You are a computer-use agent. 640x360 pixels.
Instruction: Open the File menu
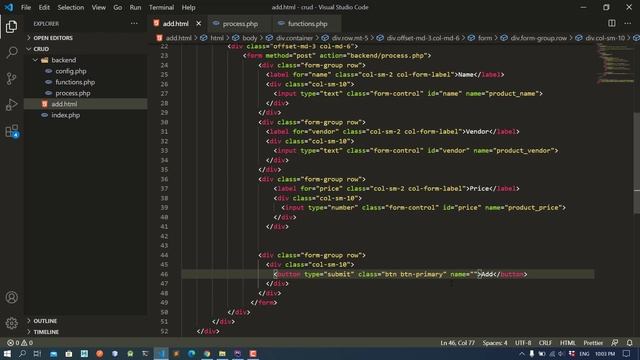[x=26, y=7]
